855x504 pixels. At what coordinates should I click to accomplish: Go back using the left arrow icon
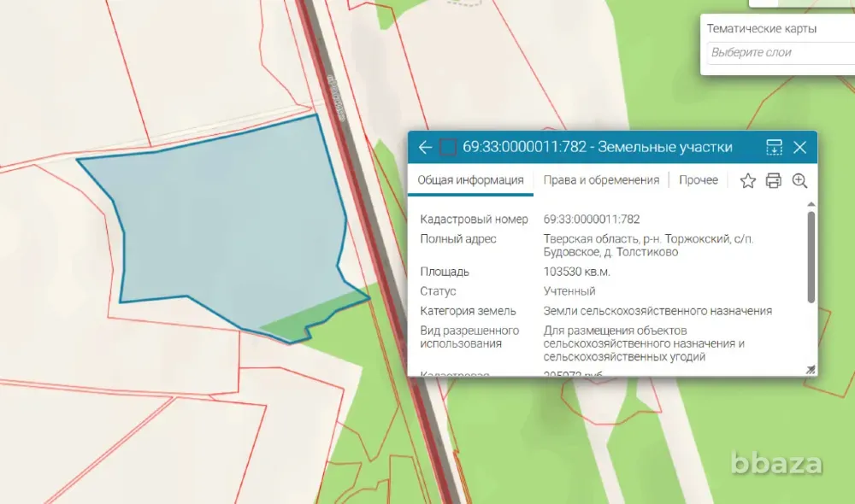coord(425,147)
